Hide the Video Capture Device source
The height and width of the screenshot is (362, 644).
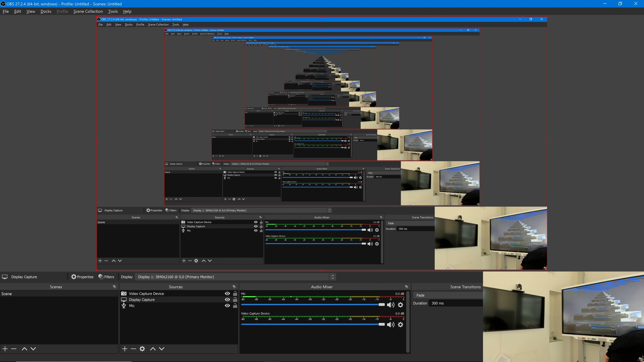point(227,294)
